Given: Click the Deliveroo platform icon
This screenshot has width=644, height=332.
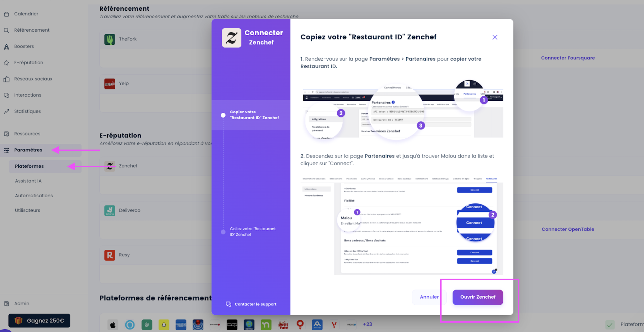Looking at the screenshot, I should [110, 210].
